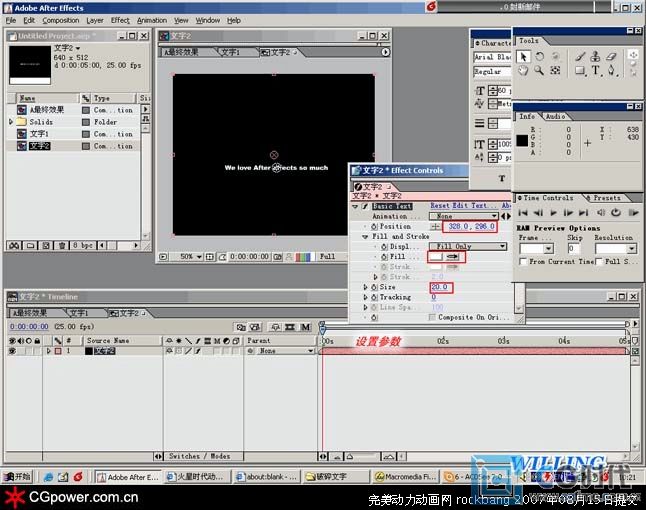Open the Animation menu
Image resolution: width=646 pixels, height=510 pixels.
(152, 20)
